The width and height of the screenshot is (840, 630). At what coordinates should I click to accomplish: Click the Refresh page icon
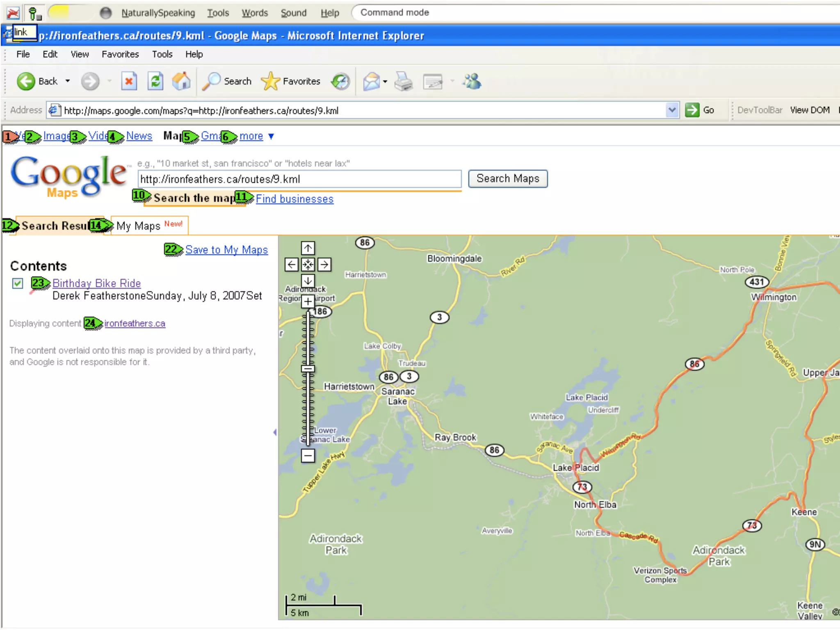pos(155,81)
